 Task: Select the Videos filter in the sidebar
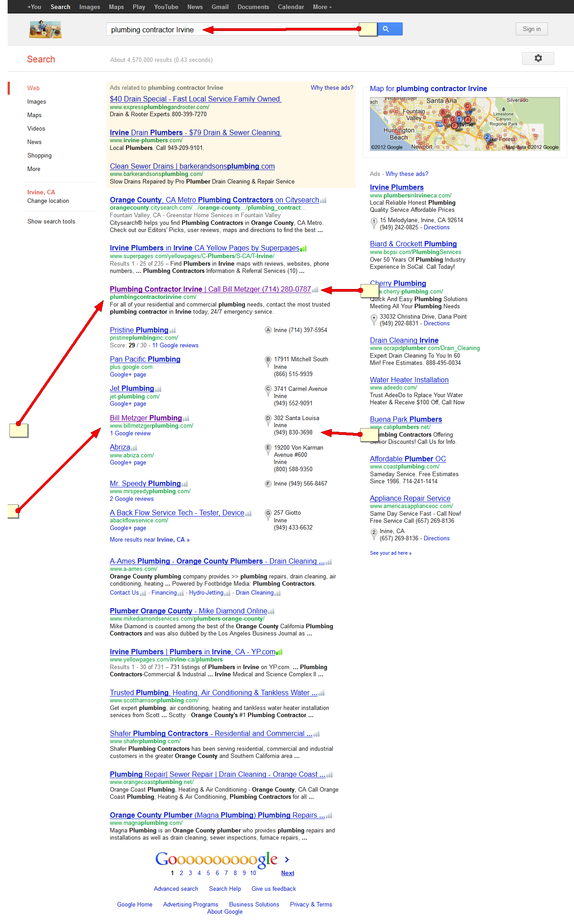click(x=36, y=128)
